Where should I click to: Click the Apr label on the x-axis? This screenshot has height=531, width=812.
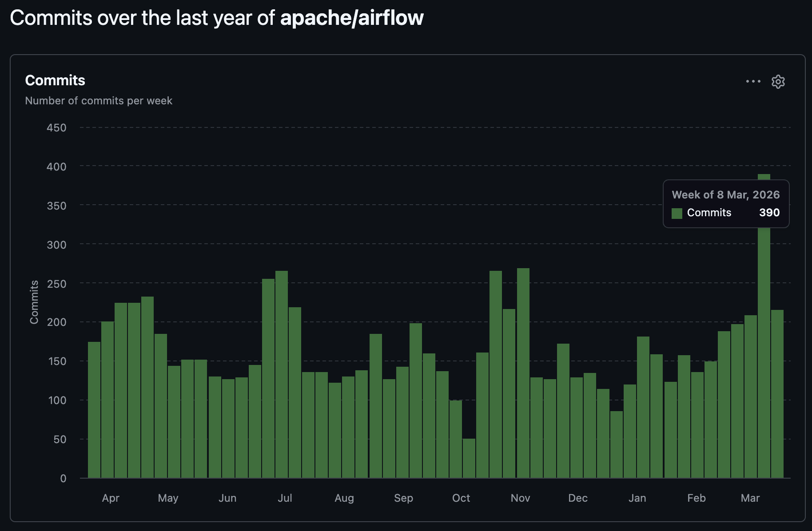tap(111, 498)
